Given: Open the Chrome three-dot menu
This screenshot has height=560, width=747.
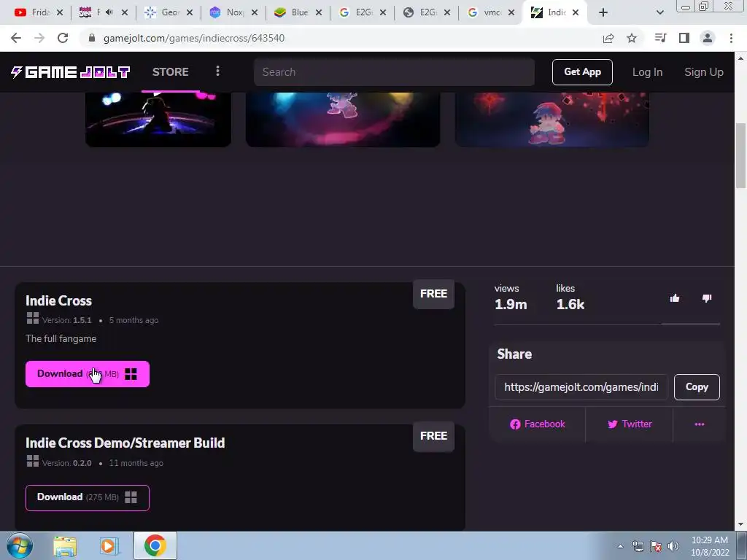Looking at the screenshot, I should (731, 38).
